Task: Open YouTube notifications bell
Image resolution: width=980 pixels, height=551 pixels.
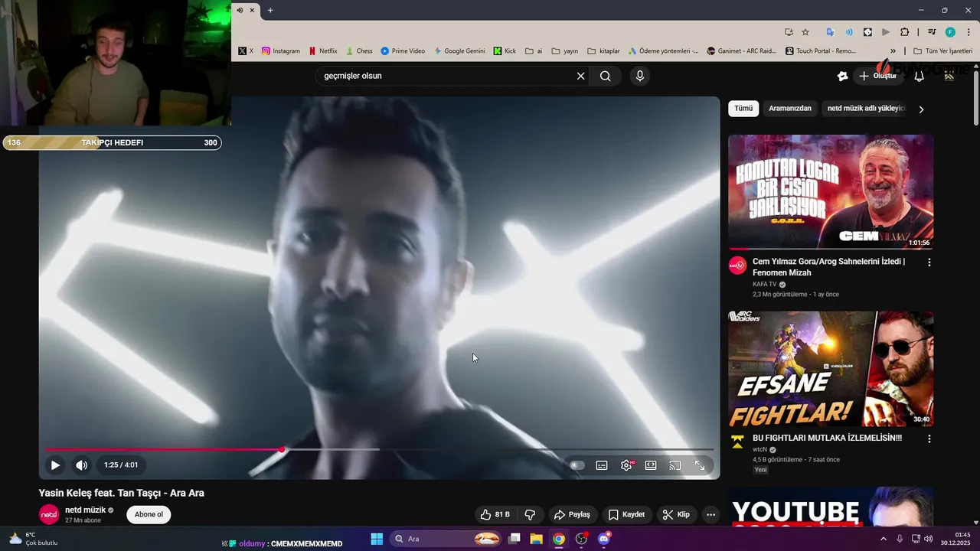Action: click(919, 76)
